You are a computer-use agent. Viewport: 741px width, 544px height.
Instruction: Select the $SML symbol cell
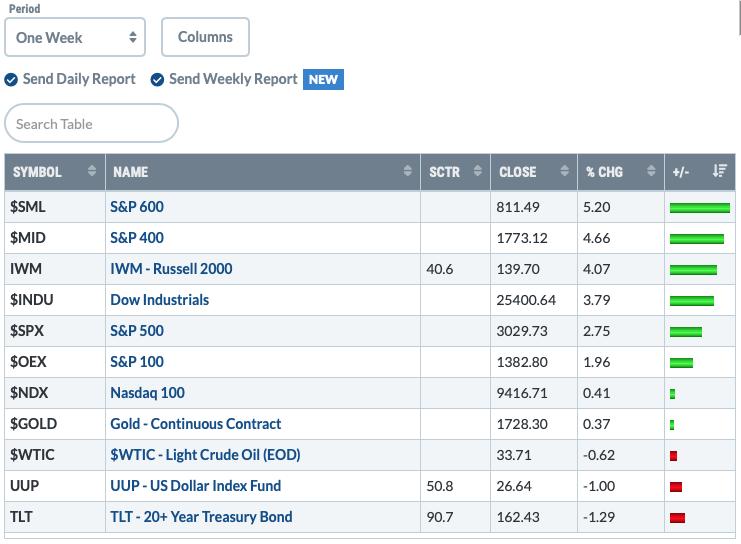tap(55, 207)
